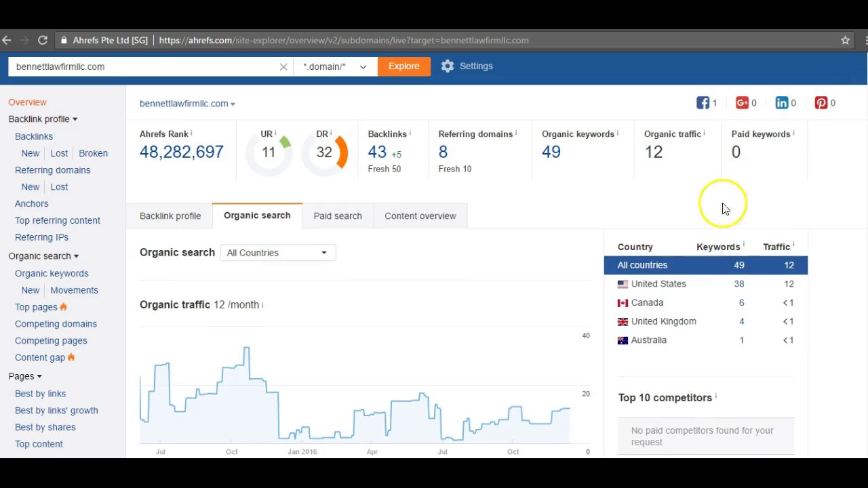Click the Google Plus share icon

point(742,103)
